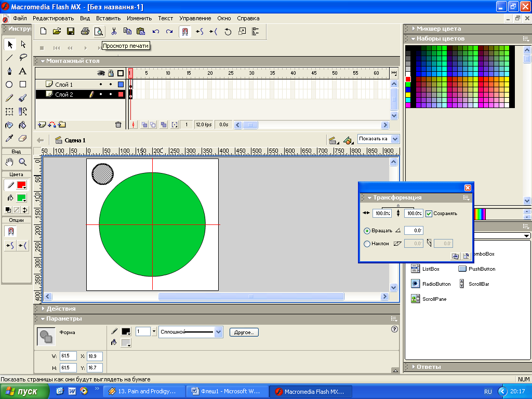Activate the Free Transform tool
The width and height of the screenshot is (532, 399).
[9, 112]
